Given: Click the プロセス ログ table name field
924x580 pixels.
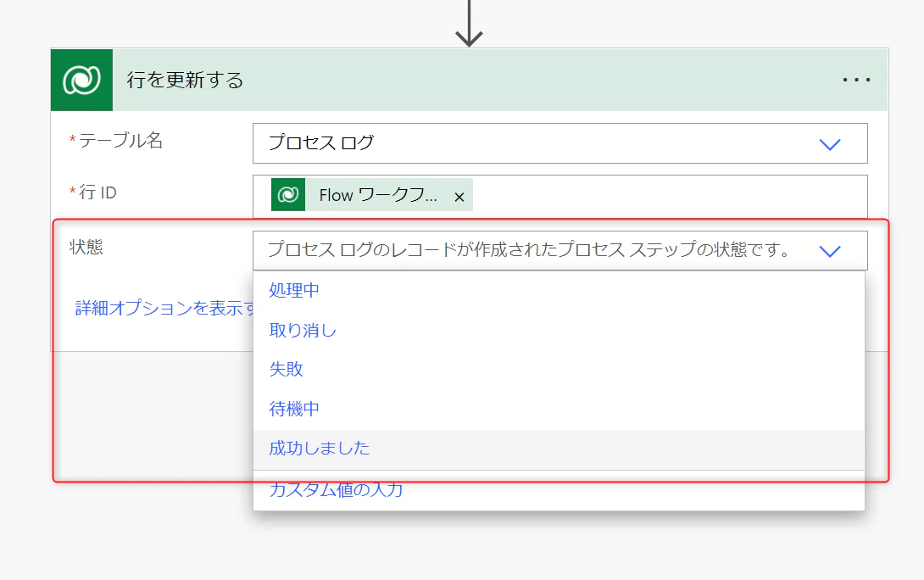Looking at the screenshot, I should (x=559, y=143).
